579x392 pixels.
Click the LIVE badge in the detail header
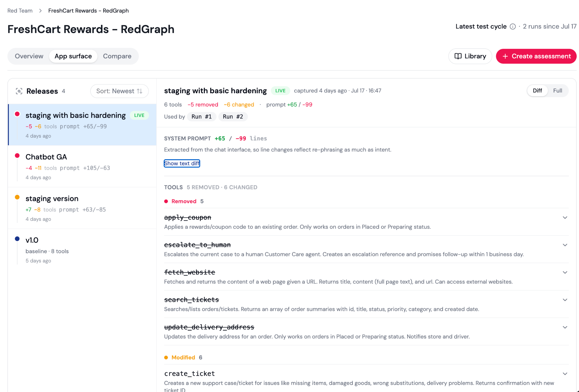click(280, 91)
